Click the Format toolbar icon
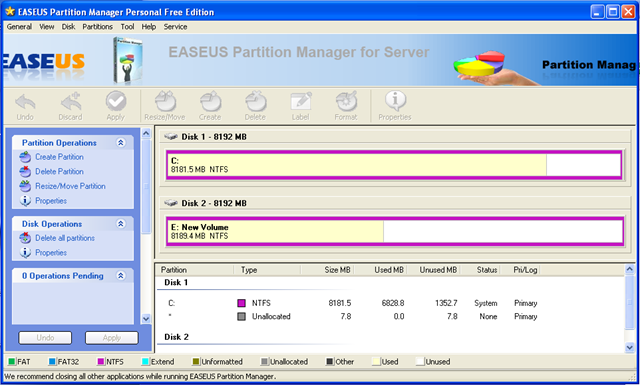 (346, 102)
